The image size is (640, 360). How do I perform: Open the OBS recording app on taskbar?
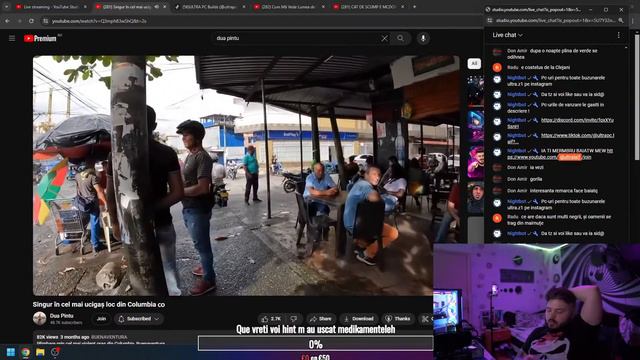[x=55, y=352]
